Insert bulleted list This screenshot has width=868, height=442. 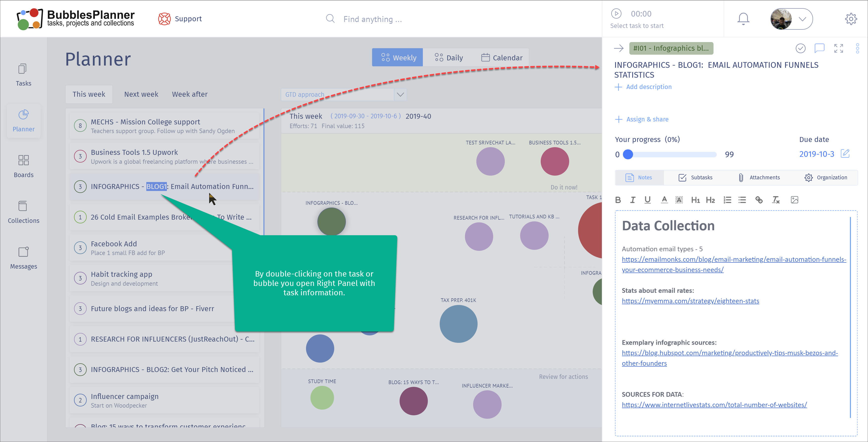[742, 200]
